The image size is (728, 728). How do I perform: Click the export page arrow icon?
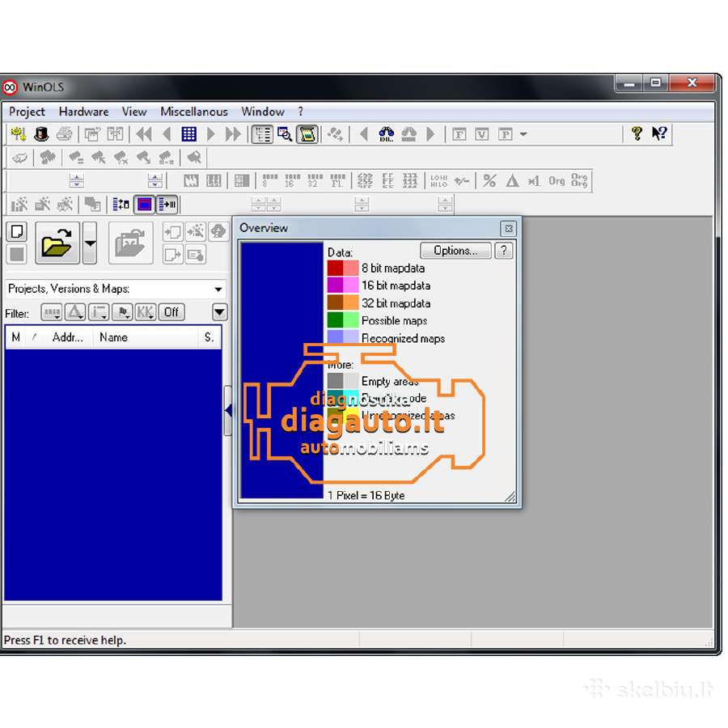point(172,255)
